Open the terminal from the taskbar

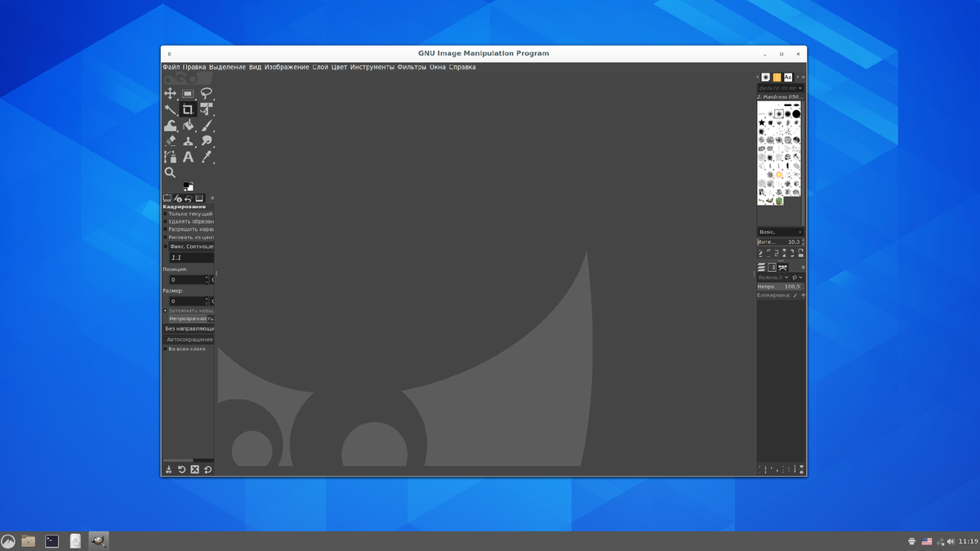click(x=51, y=540)
